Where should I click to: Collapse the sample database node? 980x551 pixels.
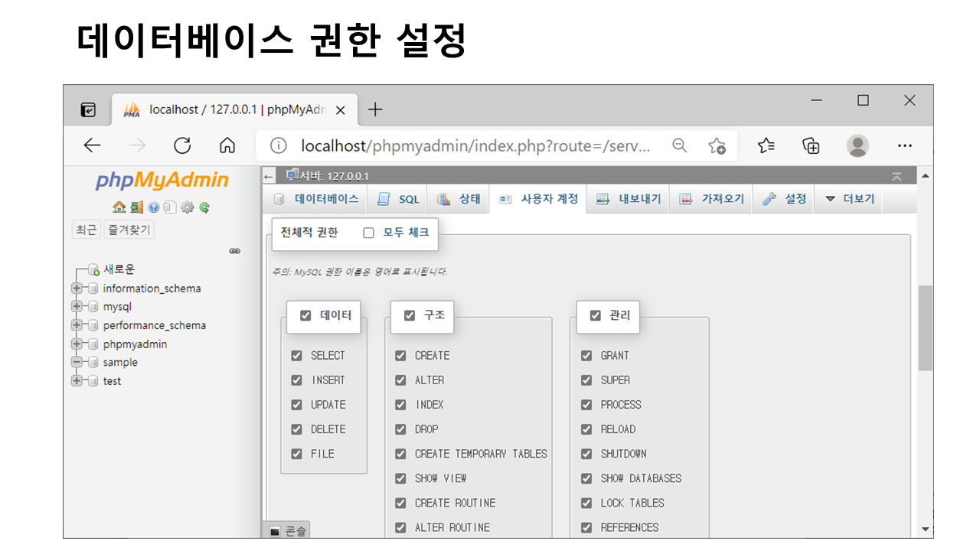coord(77,362)
